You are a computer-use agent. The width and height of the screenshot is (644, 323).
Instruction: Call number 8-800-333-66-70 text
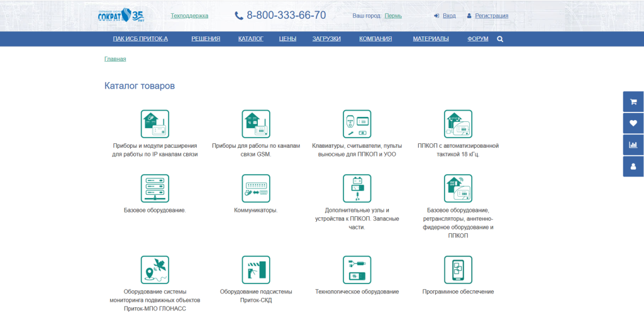point(286,16)
